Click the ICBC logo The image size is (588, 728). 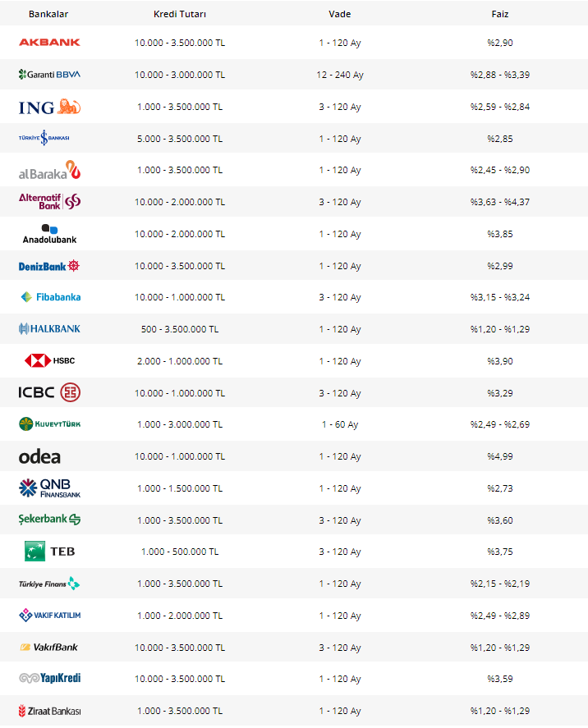pos(49,393)
